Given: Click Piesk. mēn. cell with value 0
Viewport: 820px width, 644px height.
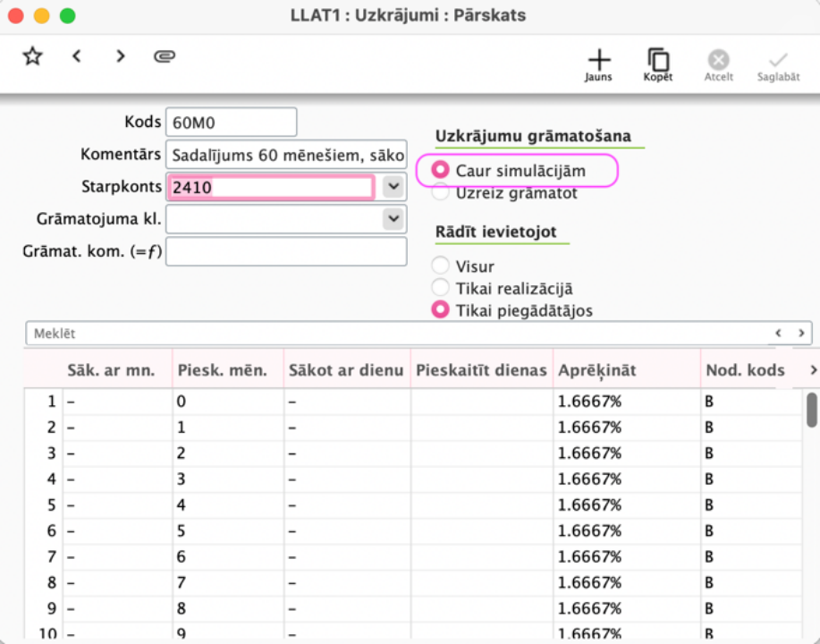Looking at the screenshot, I should coord(228,402).
